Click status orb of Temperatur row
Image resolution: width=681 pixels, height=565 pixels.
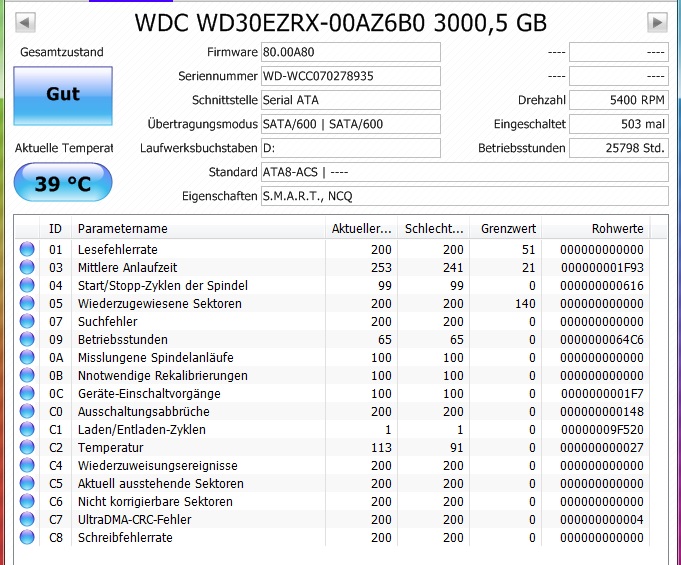click(x=27, y=447)
